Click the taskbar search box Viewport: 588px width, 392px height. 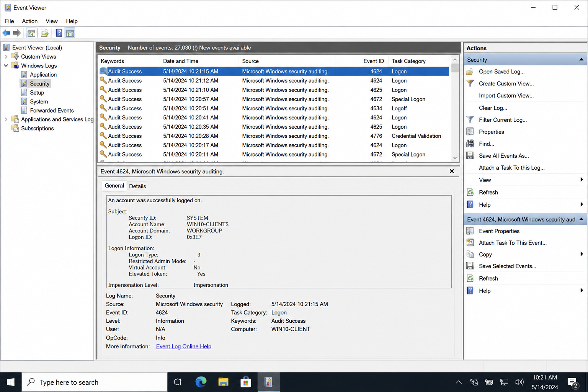point(94,382)
